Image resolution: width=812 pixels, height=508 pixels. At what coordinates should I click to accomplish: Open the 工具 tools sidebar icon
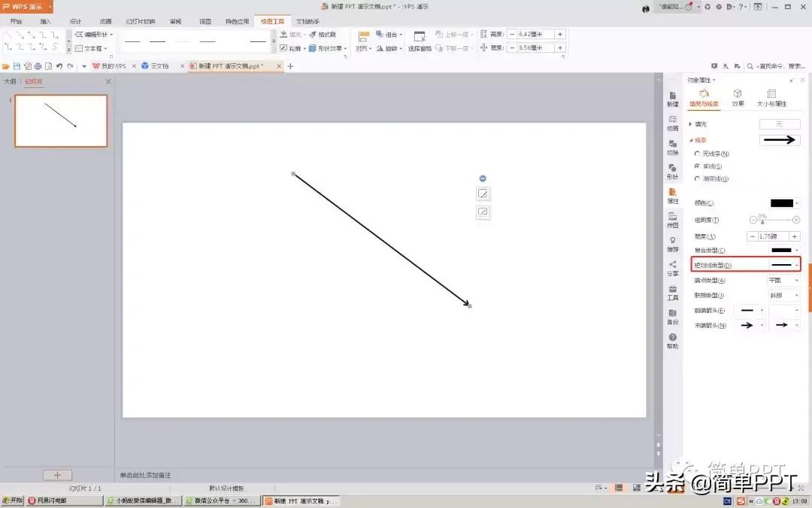point(672,292)
